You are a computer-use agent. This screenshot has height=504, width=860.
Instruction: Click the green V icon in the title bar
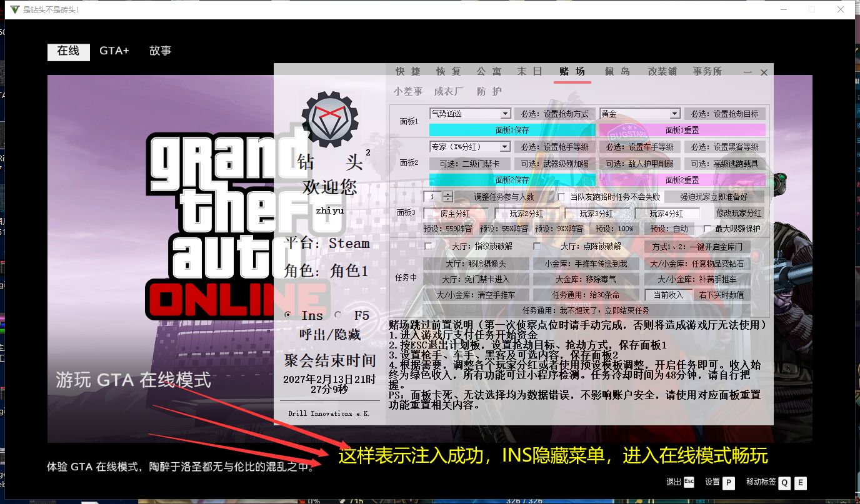click(15, 9)
